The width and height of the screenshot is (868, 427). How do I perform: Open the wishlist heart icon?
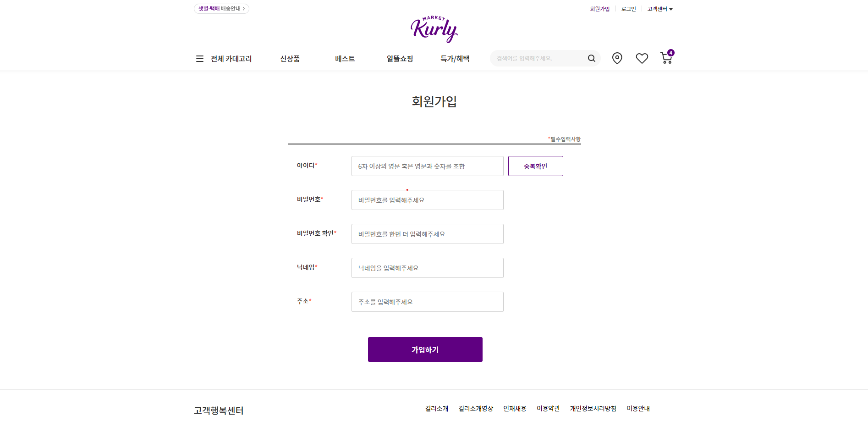click(x=642, y=58)
